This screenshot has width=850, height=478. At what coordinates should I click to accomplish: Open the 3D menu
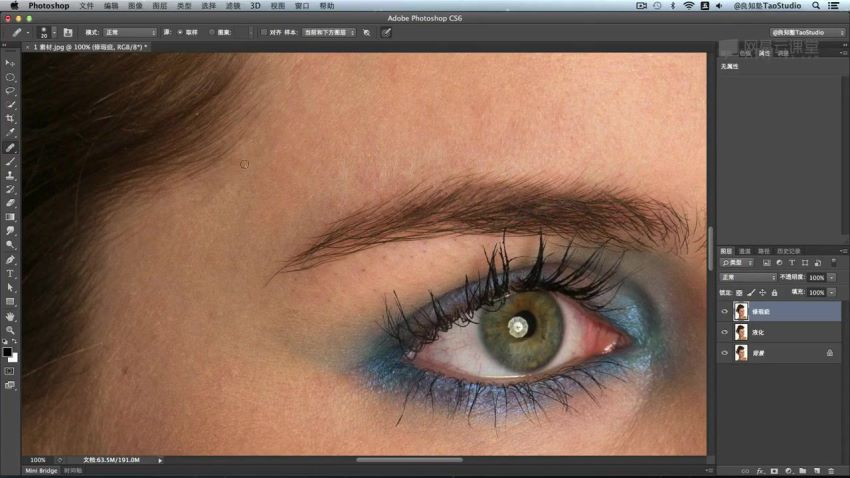tap(255, 5)
